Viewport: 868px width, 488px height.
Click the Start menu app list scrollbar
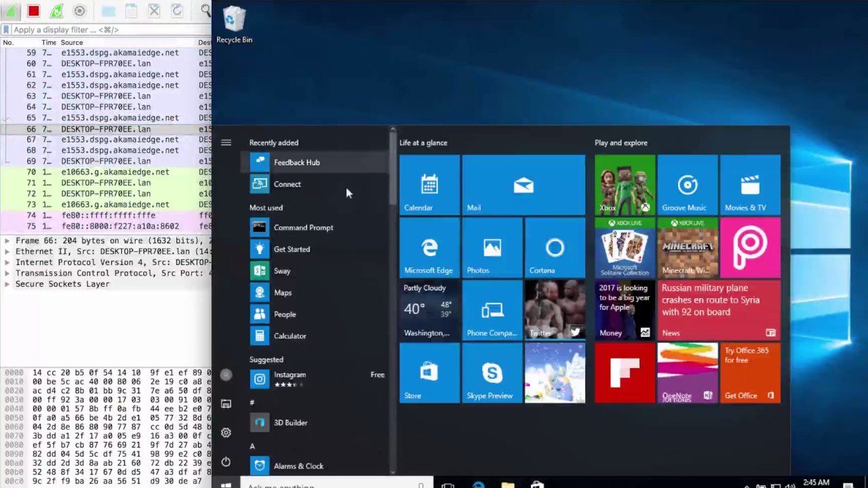click(392, 169)
